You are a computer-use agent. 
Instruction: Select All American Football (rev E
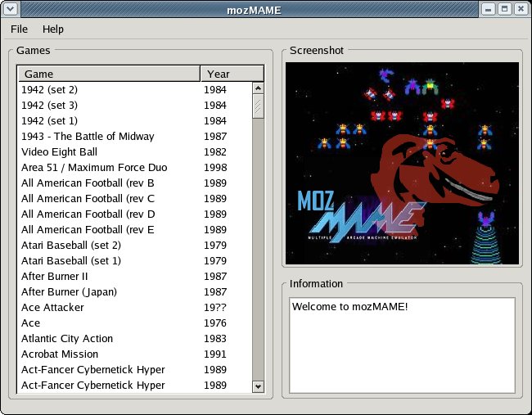click(135, 230)
